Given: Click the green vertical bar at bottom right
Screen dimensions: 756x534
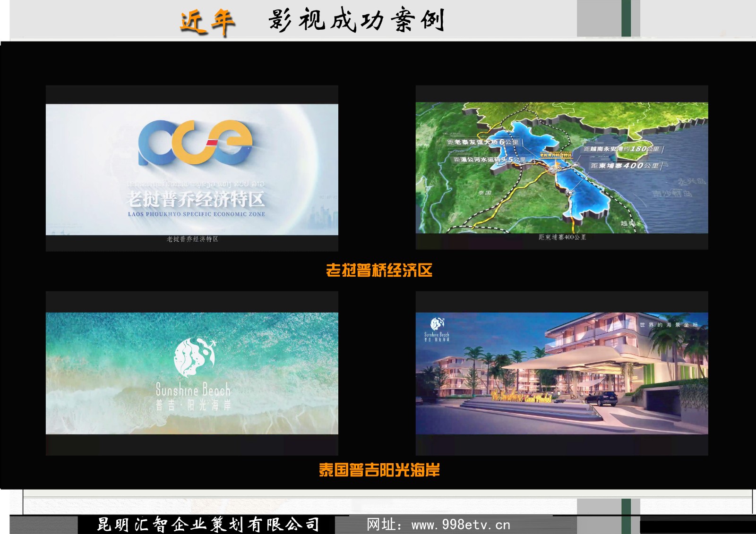Looking at the screenshot, I should (626, 517).
